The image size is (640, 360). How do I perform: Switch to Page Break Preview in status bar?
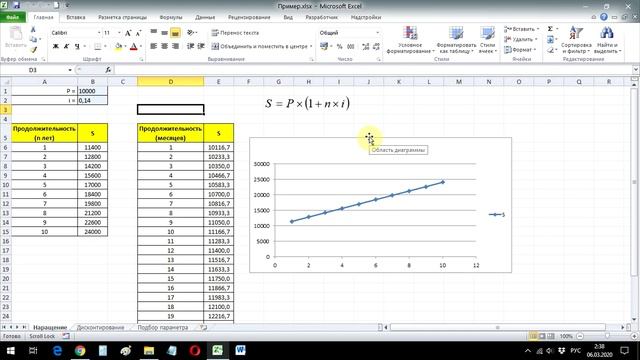[x=551, y=336]
